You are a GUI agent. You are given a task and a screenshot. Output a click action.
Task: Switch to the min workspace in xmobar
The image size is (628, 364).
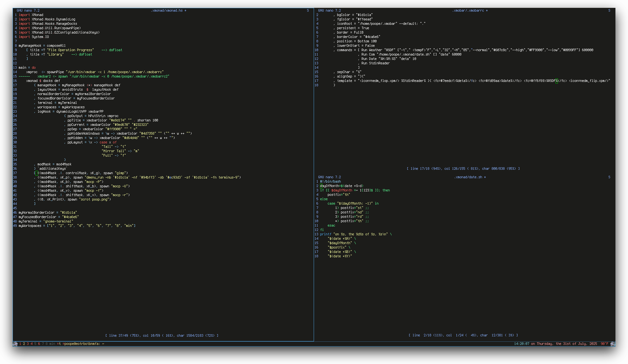click(x=52, y=344)
